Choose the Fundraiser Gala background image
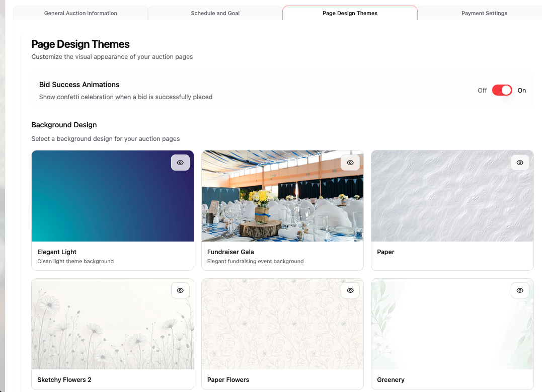 point(282,201)
